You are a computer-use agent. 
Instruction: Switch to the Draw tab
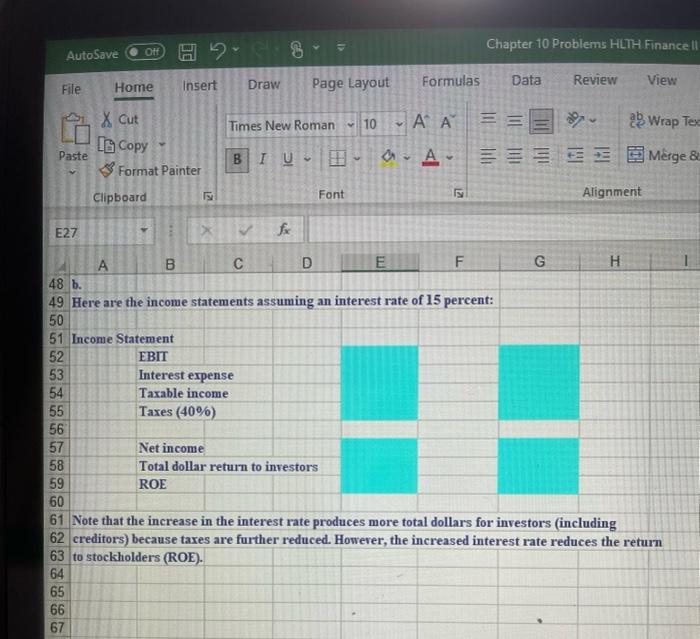click(x=264, y=84)
